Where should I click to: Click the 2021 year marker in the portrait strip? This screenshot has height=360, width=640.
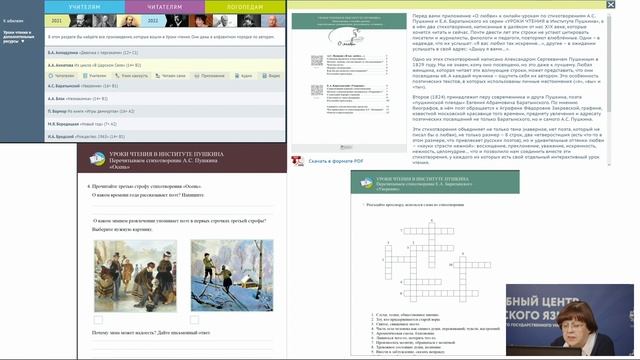(56, 21)
